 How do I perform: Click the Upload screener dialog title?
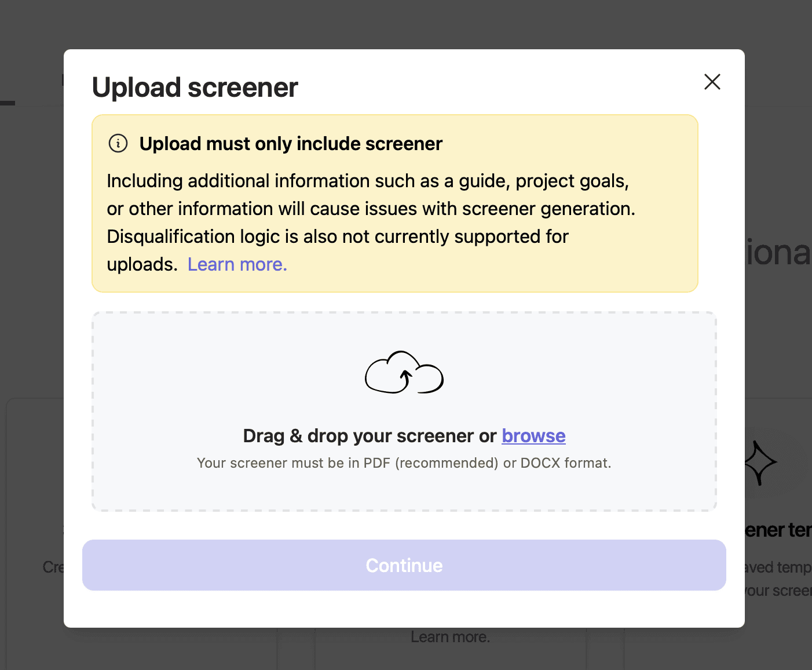pyautogui.click(x=195, y=87)
